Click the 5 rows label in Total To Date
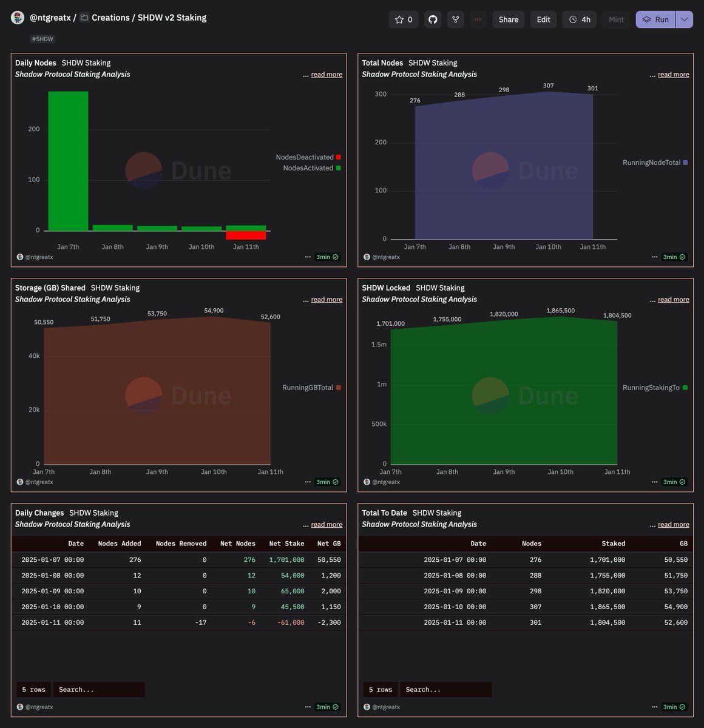This screenshot has height=728, width=704. pos(381,690)
